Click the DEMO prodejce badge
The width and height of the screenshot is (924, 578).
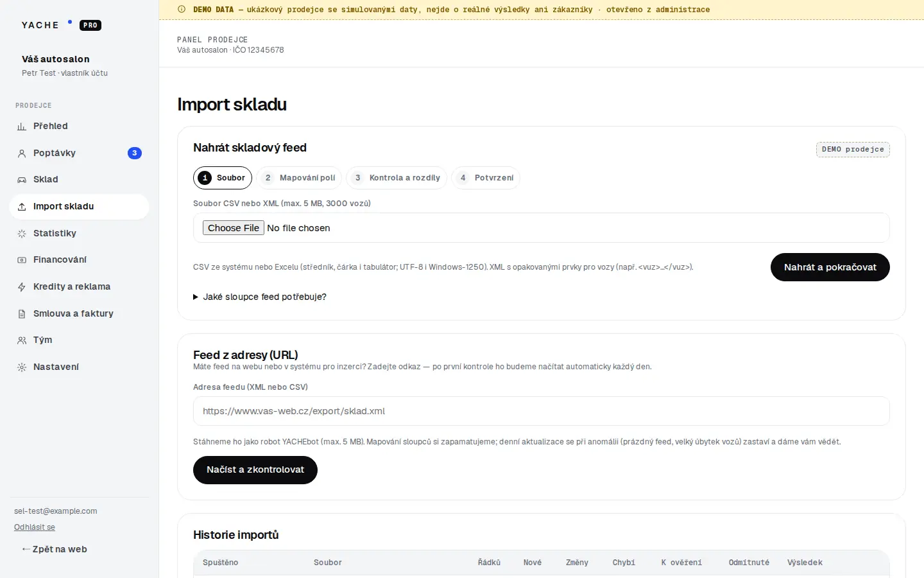pos(853,150)
